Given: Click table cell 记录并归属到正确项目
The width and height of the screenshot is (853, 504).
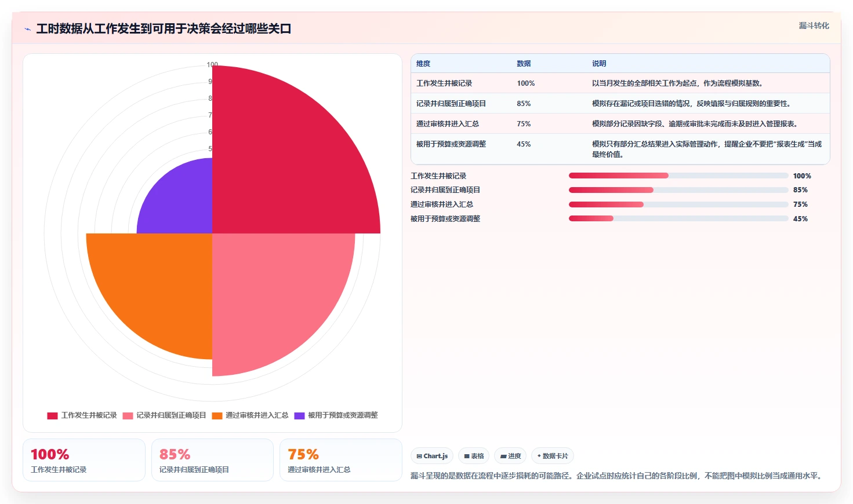Looking at the screenshot, I should pyautogui.click(x=451, y=104).
